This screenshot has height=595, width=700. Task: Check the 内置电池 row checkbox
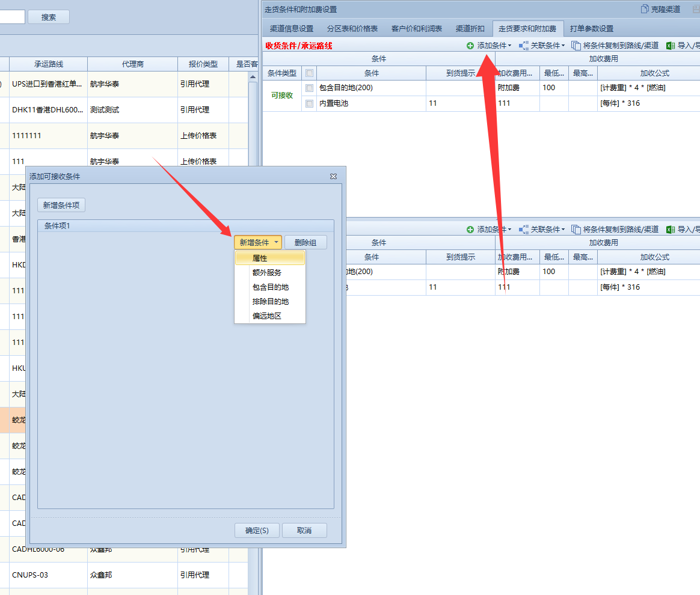click(310, 103)
